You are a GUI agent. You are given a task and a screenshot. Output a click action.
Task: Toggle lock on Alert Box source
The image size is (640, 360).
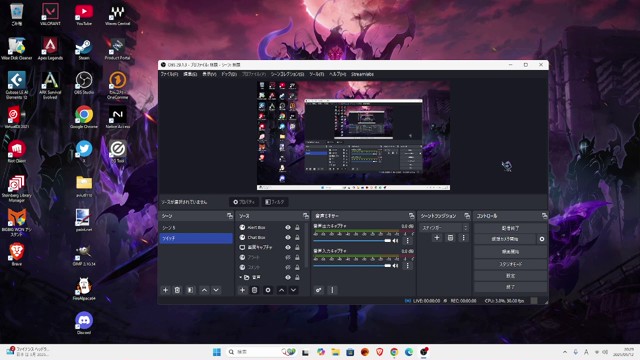pyautogui.click(x=297, y=227)
